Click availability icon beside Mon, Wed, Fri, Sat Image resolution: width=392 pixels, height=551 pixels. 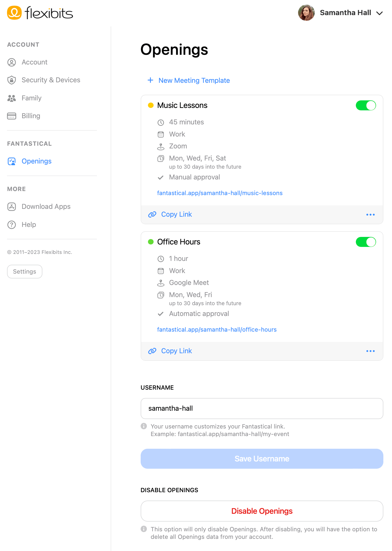[161, 159]
